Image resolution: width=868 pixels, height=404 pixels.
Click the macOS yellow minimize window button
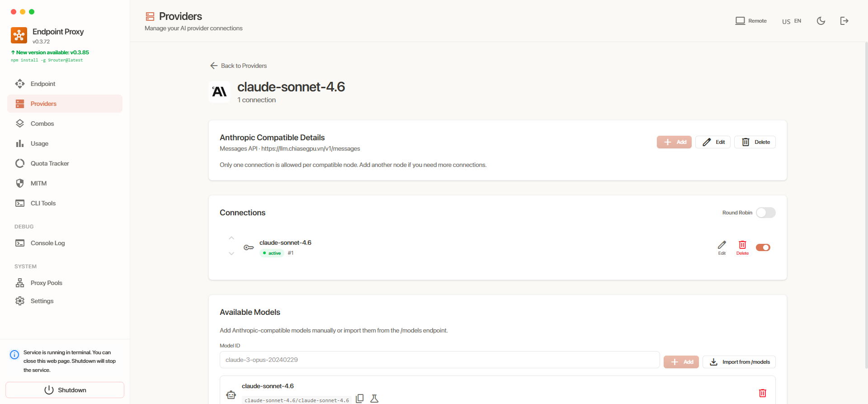(x=23, y=12)
